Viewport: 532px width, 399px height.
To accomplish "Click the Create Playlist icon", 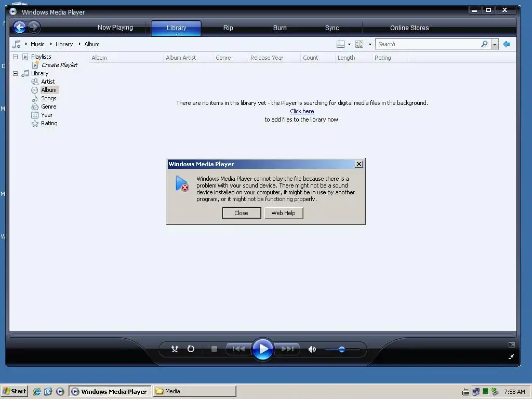I will pos(35,65).
